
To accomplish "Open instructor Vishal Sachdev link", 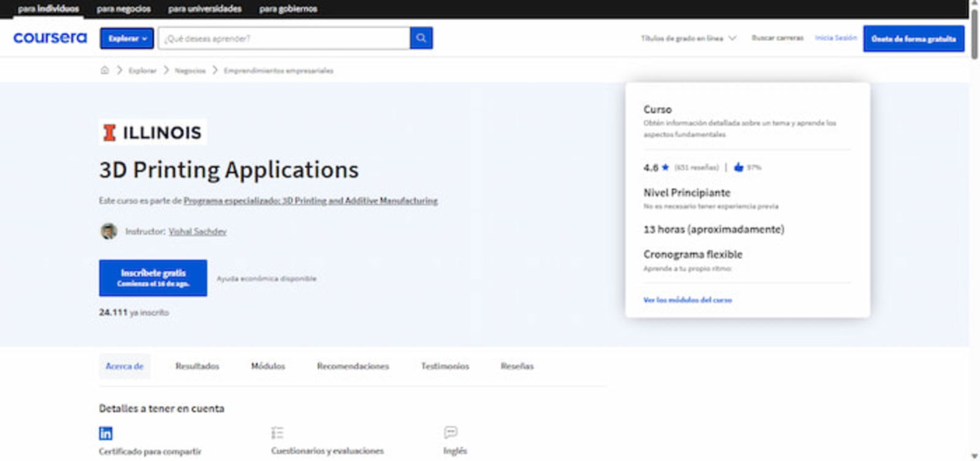I will 197,231.
